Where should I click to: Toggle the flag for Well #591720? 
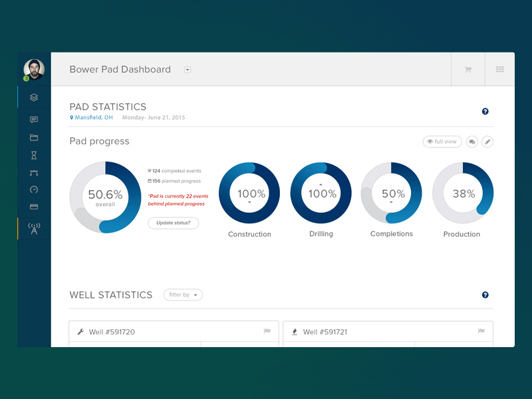coord(268,332)
